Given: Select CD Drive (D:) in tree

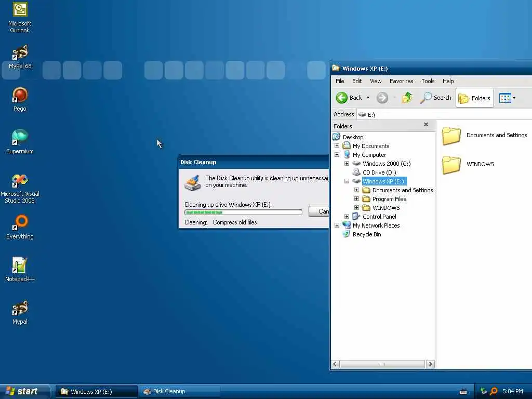Looking at the screenshot, I should click(x=379, y=172).
